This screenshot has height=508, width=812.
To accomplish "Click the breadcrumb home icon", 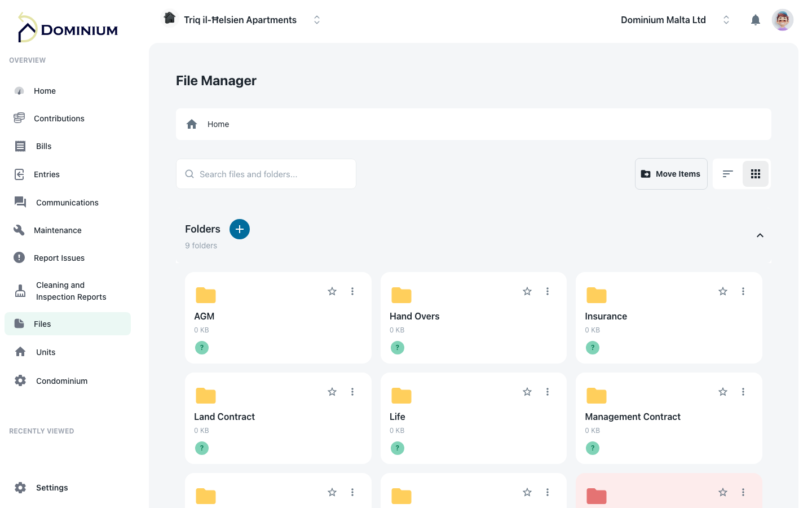I will (x=192, y=124).
